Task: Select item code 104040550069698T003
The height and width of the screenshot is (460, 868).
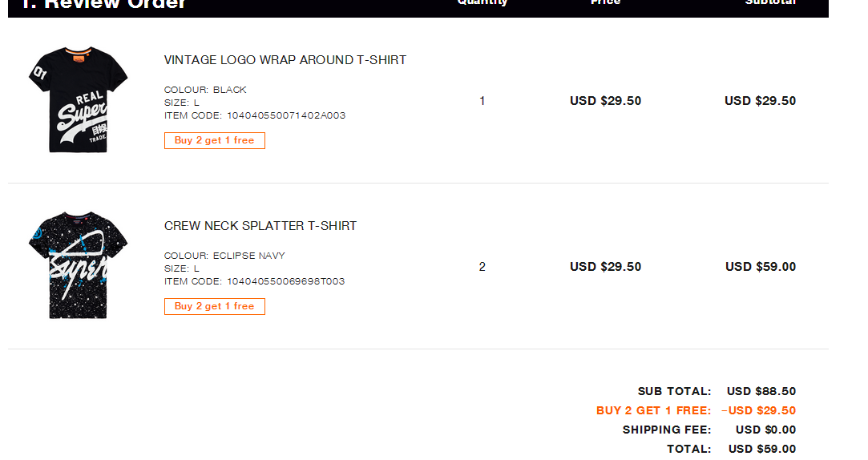Action: [285, 282]
